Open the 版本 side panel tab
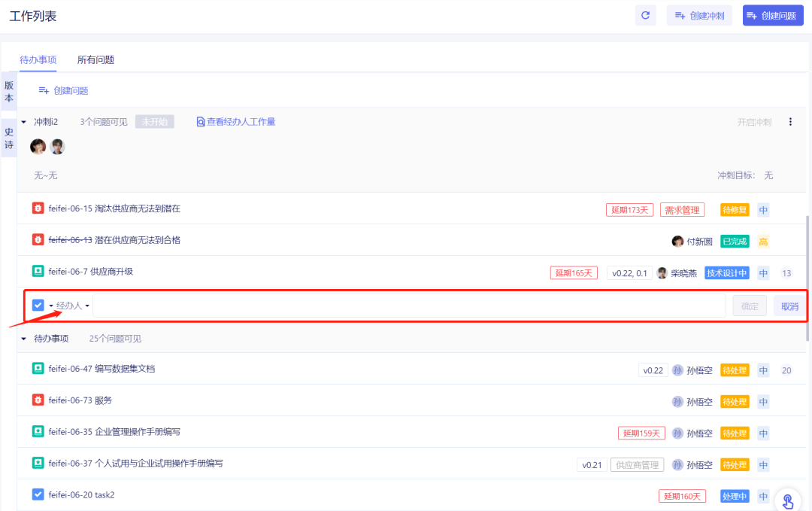This screenshot has width=812, height=511. coord(9,92)
